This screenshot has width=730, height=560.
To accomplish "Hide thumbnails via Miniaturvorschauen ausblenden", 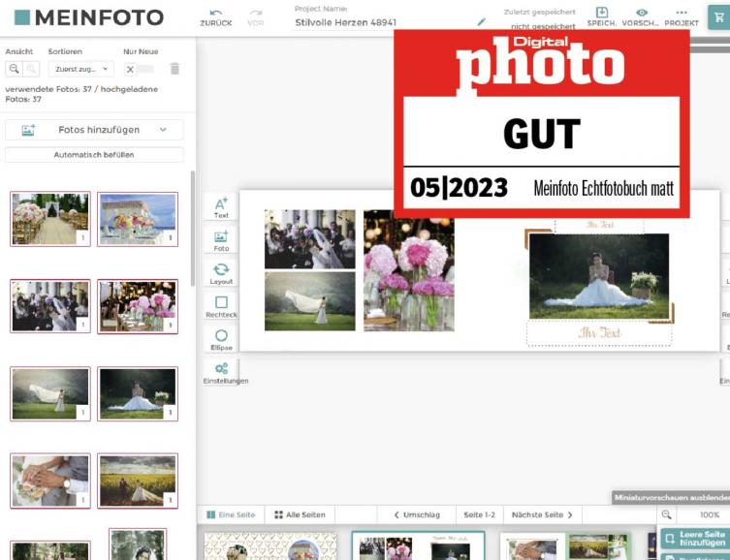I will tap(671, 497).
